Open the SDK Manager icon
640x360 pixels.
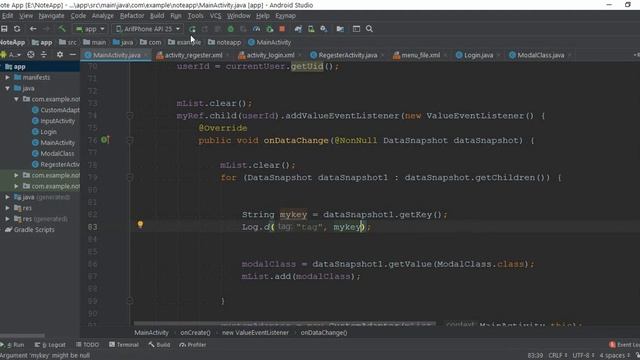[324, 29]
